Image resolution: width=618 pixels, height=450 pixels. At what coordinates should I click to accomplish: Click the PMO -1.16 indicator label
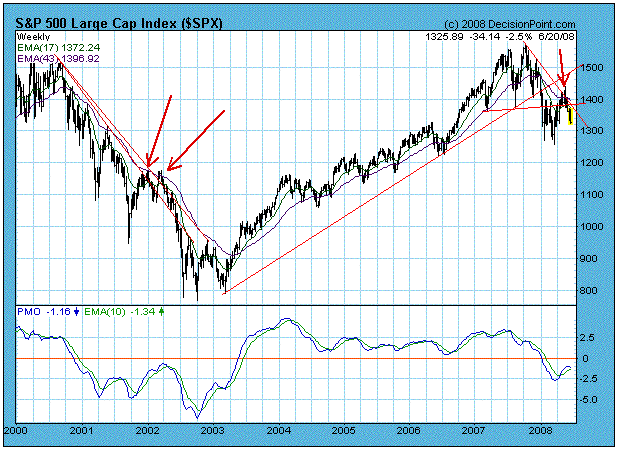(44, 312)
